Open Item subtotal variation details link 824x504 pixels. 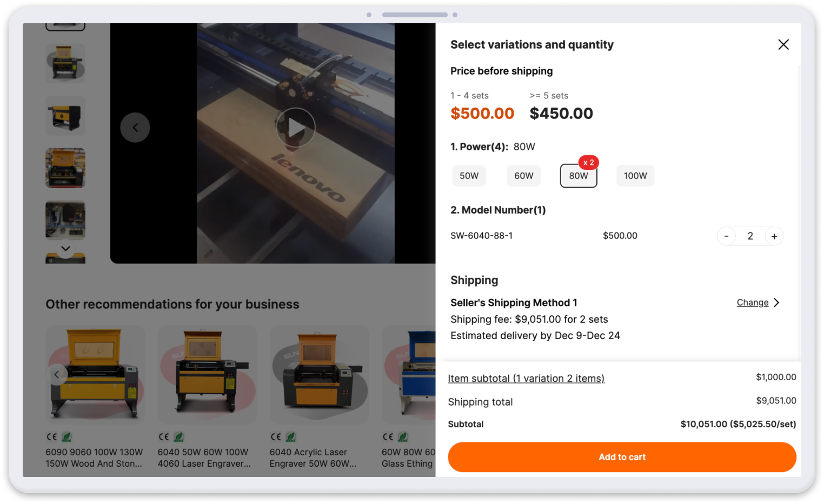click(x=526, y=379)
